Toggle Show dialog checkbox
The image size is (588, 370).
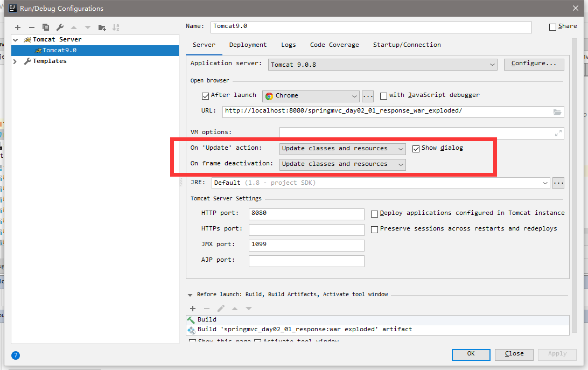point(416,149)
